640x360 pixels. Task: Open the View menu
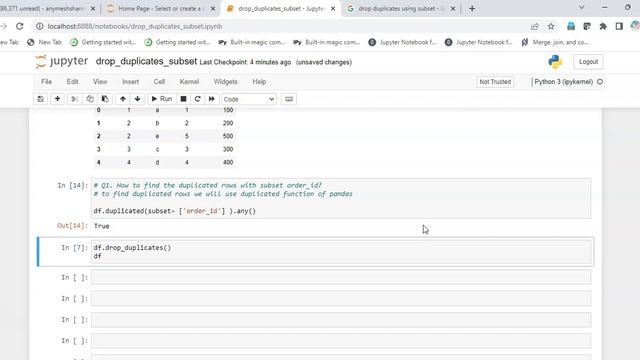pos(100,82)
